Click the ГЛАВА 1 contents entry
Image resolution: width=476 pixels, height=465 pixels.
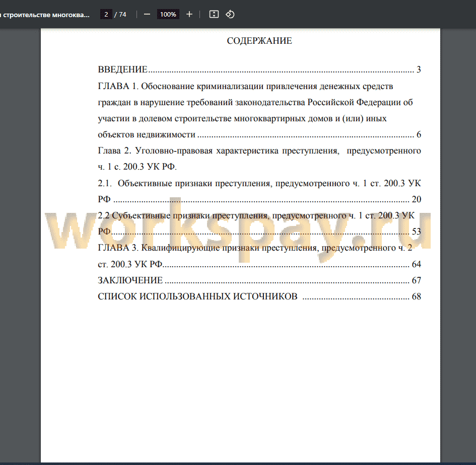[259, 110]
